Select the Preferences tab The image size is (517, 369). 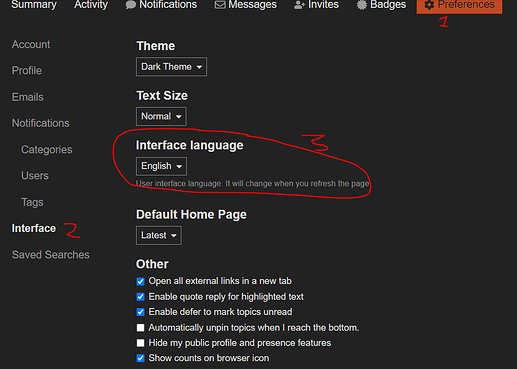[x=459, y=6]
